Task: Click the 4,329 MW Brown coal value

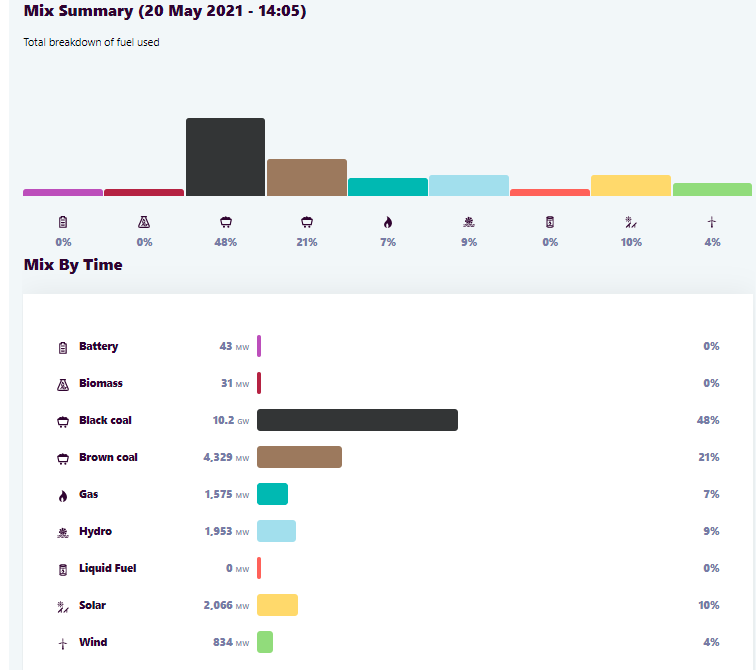Action: 226,458
